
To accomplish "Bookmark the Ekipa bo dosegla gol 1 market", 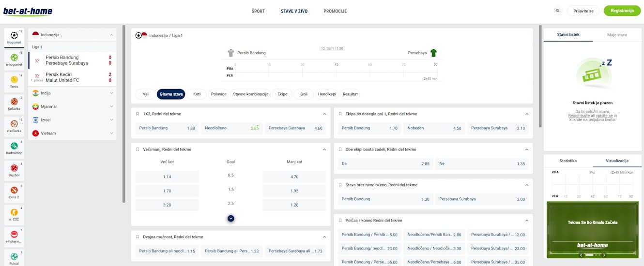I will 340,114.
